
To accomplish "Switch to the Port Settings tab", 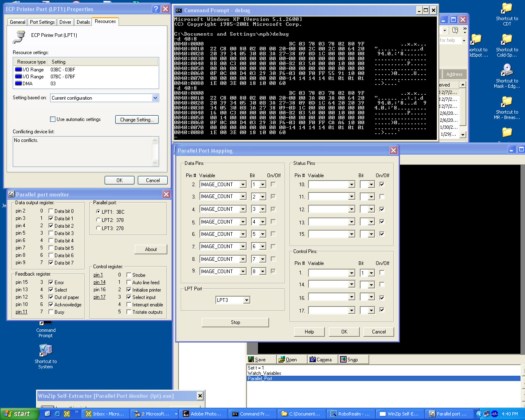I will pos(42,22).
